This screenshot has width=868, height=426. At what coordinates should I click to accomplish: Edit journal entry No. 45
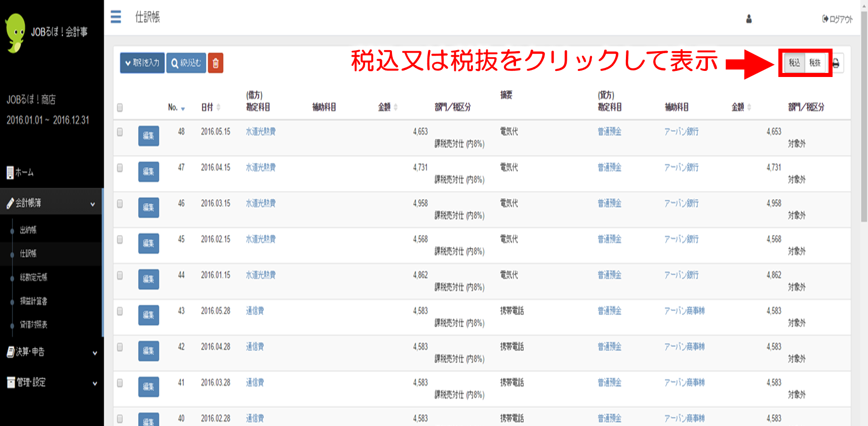coord(148,243)
